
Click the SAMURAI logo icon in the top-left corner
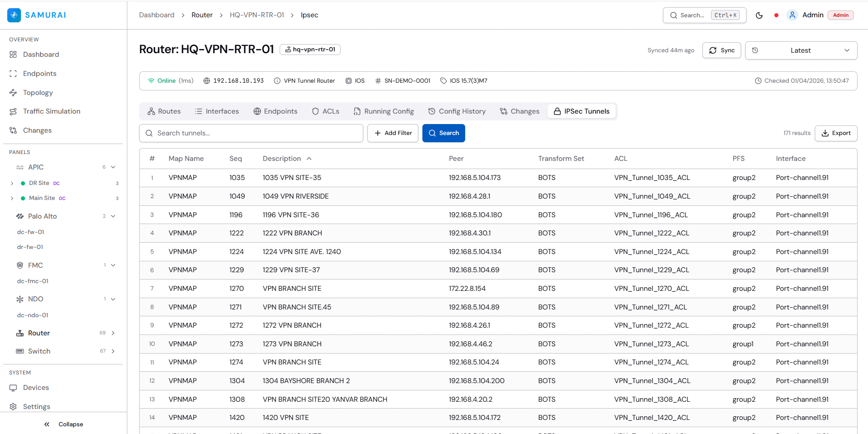pyautogui.click(x=14, y=15)
